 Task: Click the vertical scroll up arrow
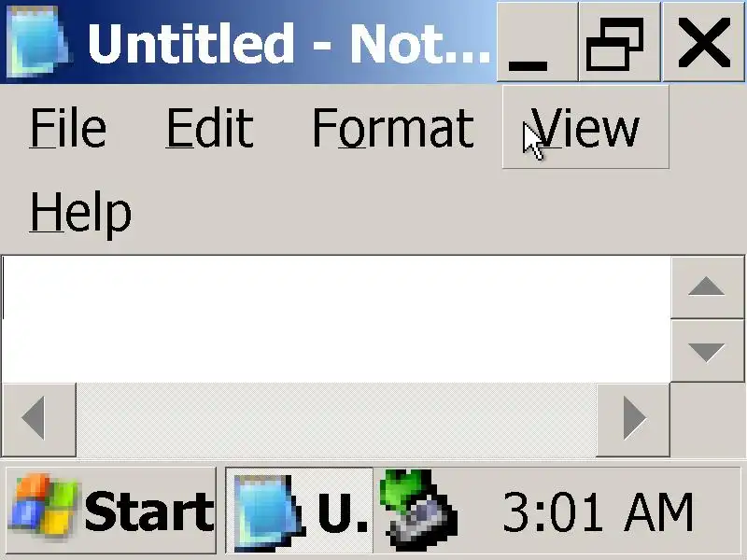[x=707, y=287]
